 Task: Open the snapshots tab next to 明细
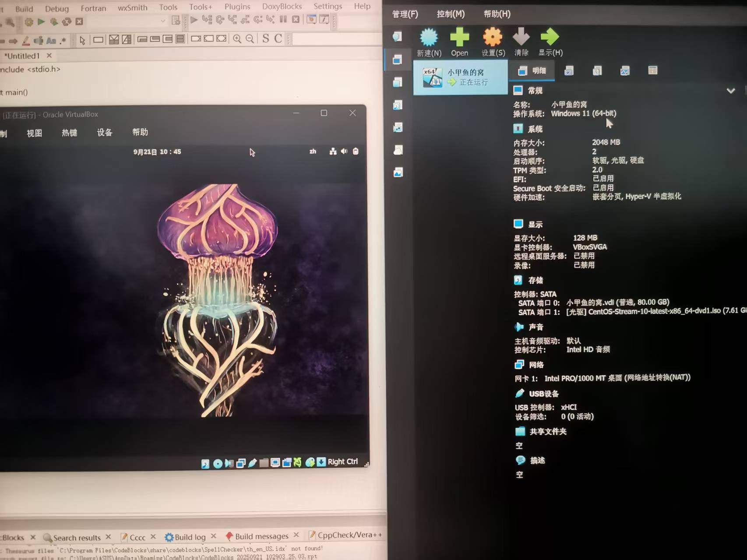[569, 71]
